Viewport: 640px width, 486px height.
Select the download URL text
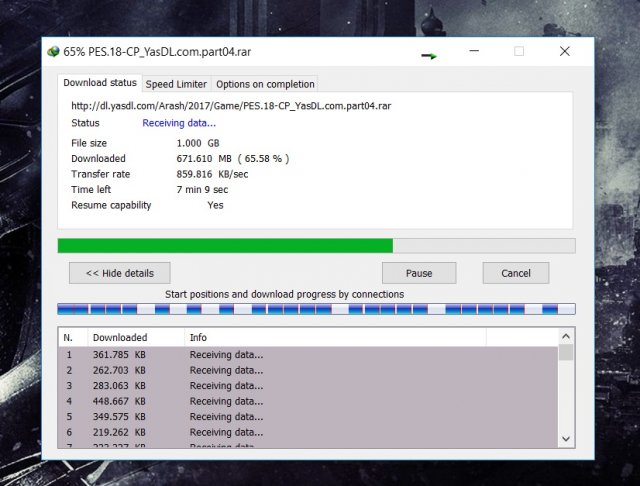pyautogui.click(x=231, y=106)
